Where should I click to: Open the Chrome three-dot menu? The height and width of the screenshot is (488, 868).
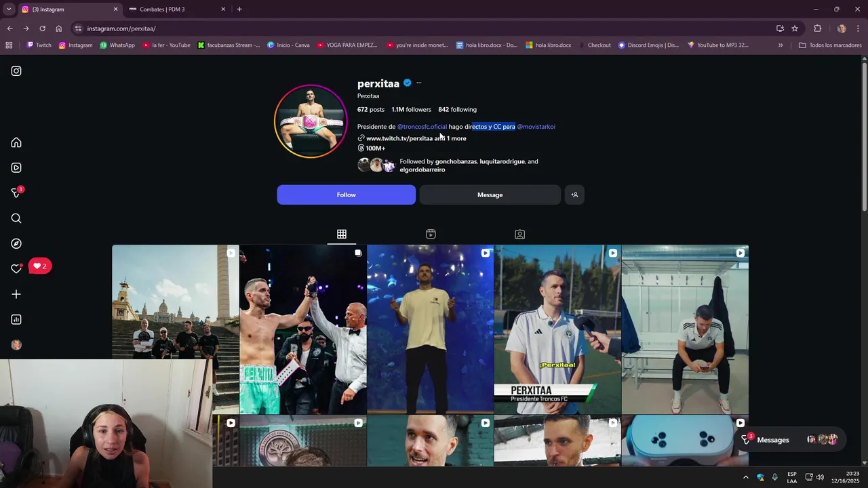coord(859,28)
